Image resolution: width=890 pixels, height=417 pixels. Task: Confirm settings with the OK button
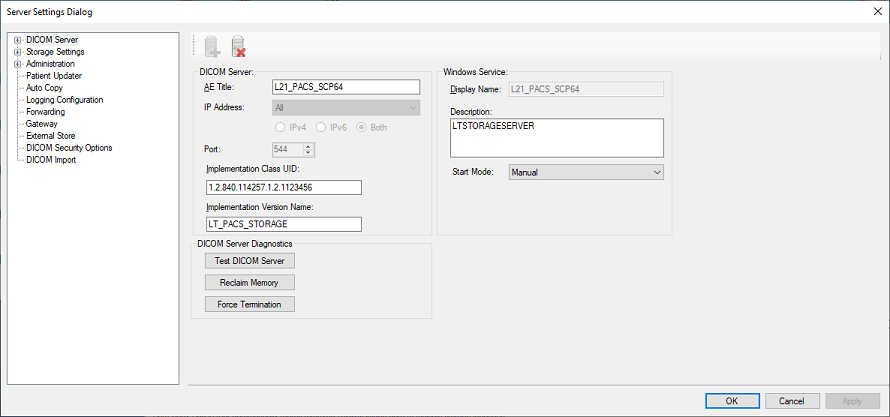click(x=732, y=401)
